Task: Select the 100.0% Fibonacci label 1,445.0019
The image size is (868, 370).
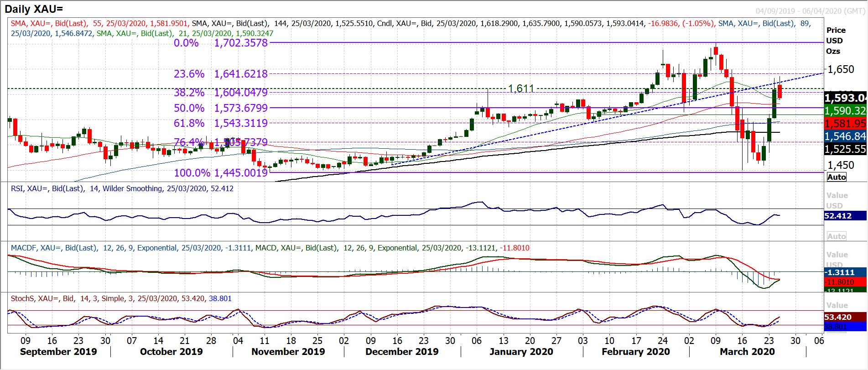Action: 221,173
